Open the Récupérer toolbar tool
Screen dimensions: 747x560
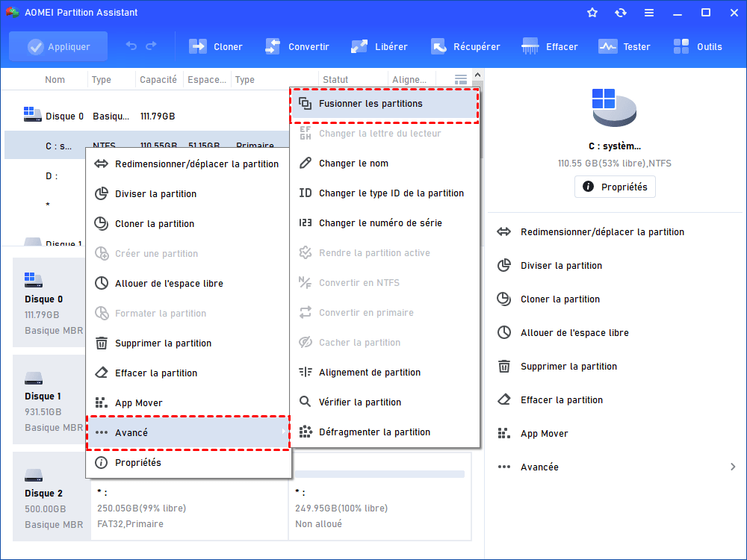(465, 46)
